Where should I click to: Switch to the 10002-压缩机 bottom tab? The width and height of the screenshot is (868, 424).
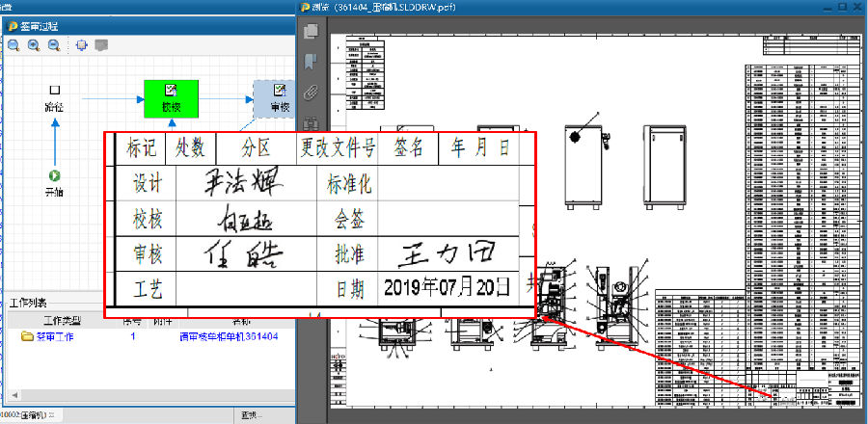(x=27, y=414)
